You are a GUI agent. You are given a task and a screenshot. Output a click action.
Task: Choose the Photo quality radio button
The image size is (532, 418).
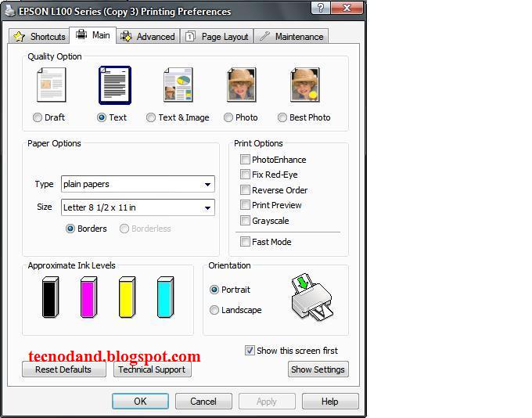point(228,117)
